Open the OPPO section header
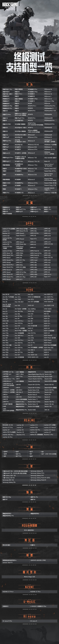This screenshot has width=59, height=644. [x=29, y=224]
